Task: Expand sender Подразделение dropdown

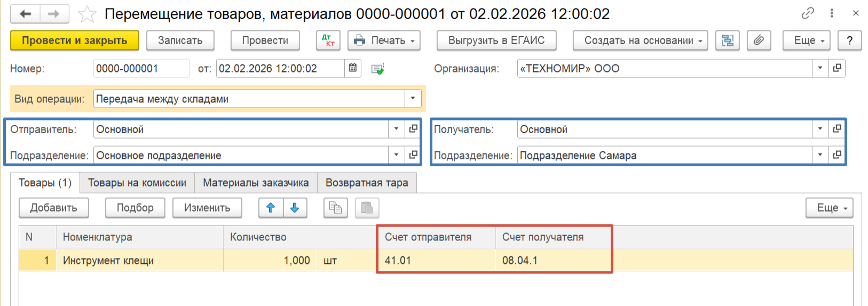Action: [396, 155]
